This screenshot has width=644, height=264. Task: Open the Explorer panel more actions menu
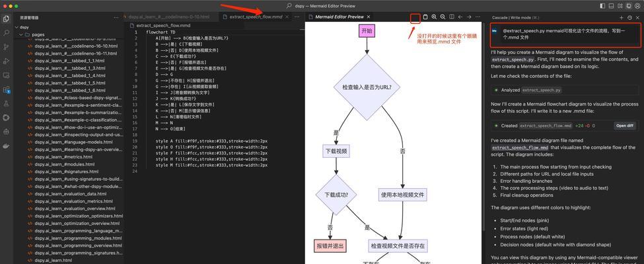coord(116,18)
